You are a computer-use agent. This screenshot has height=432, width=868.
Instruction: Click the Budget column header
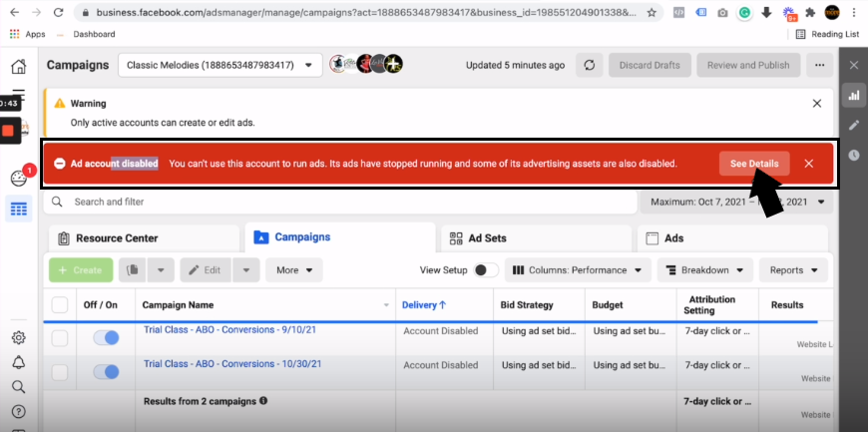[608, 305]
